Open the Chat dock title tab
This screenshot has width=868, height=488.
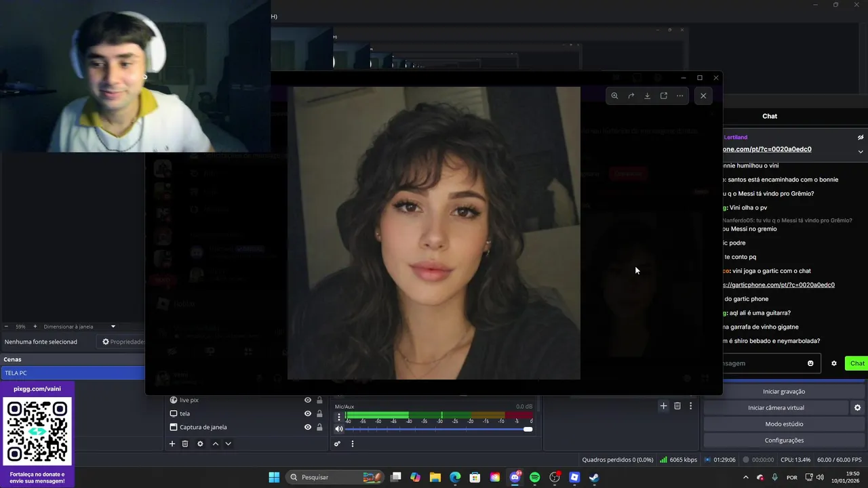point(770,116)
